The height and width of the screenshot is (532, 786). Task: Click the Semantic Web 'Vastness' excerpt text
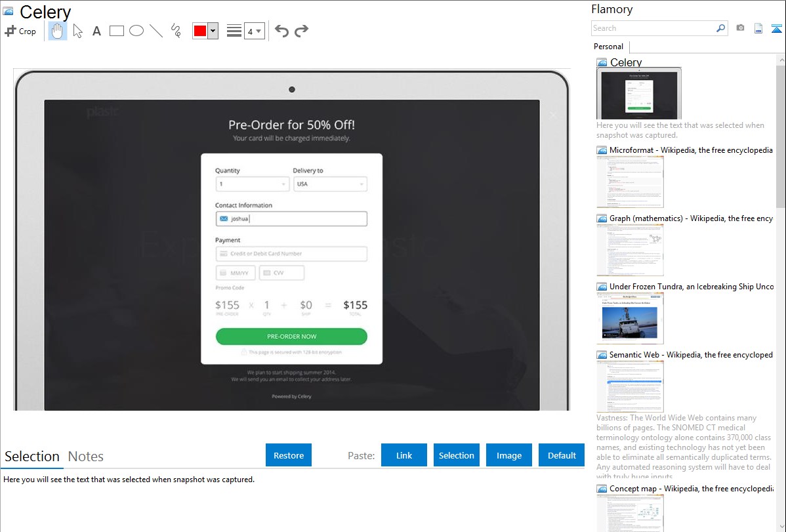pos(684,447)
